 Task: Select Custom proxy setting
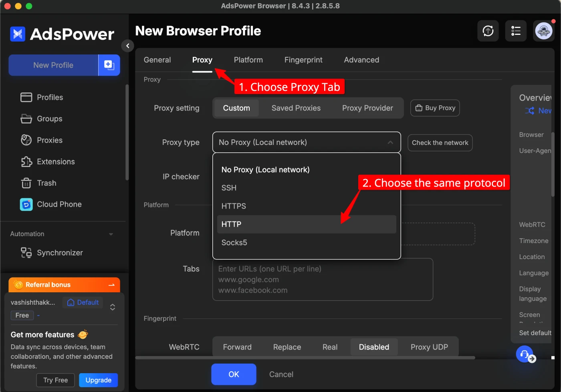(x=236, y=108)
